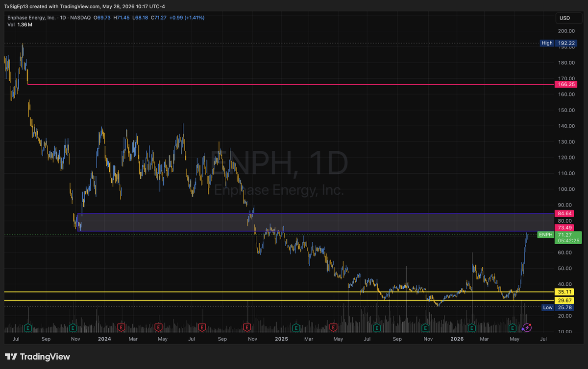Click the +0.99 (+1.41%) change value
The width and height of the screenshot is (588, 369).
click(x=188, y=18)
